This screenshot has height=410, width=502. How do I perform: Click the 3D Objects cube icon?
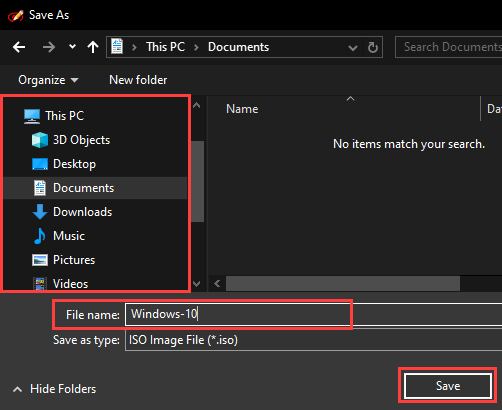pos(40,140)
